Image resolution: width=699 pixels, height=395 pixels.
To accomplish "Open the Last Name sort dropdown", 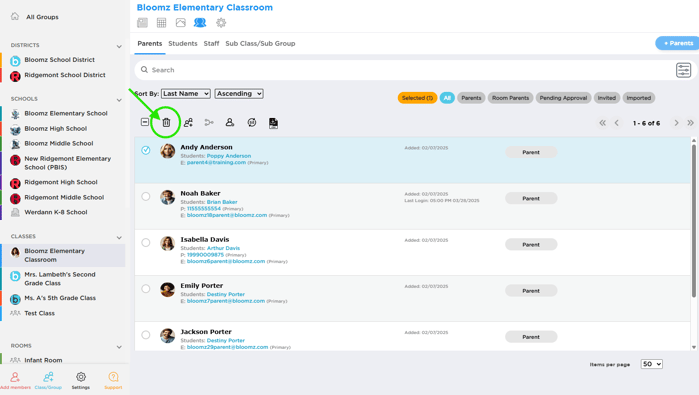I will coord(186,94).
